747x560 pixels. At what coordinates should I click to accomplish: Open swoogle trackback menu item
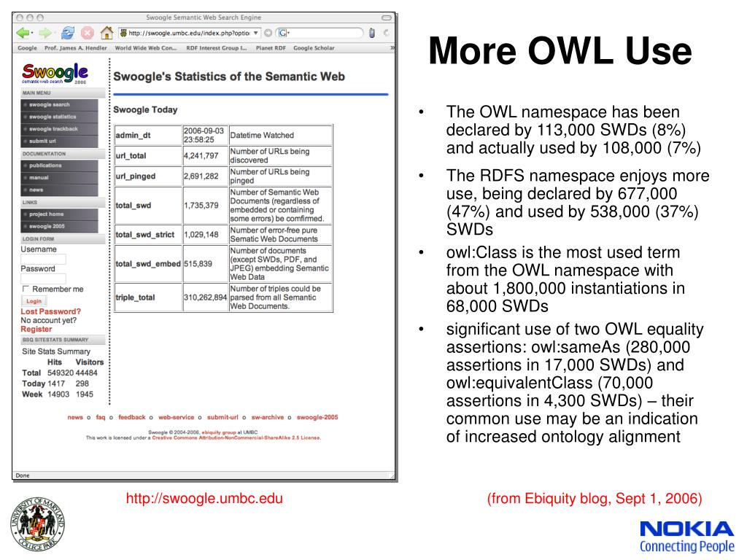click(x=60, y=129)
